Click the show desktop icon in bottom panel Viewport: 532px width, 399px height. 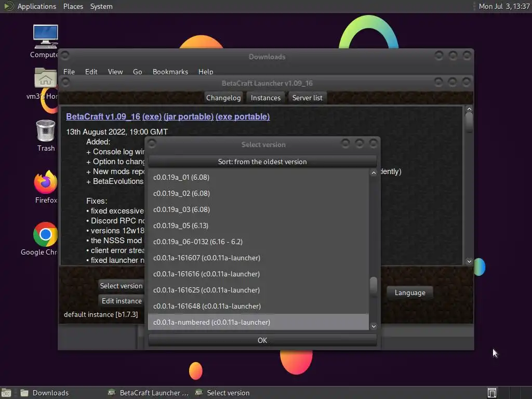pos(6,393)
